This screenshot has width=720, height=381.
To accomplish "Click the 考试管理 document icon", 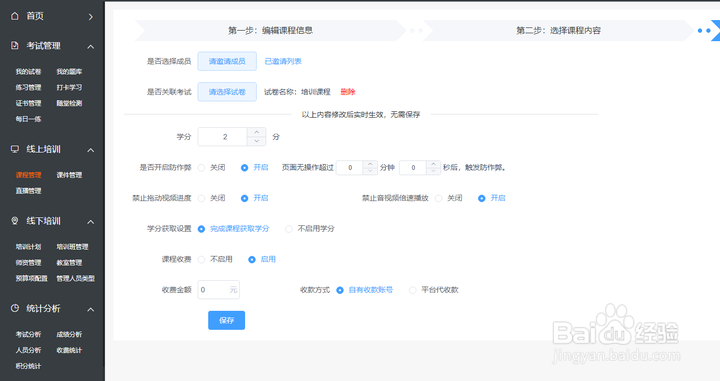I will coord(15,45).
